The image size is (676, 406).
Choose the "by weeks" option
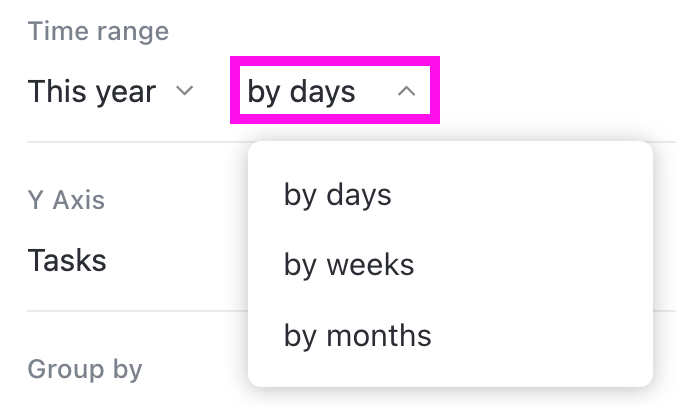click(349, 265)
